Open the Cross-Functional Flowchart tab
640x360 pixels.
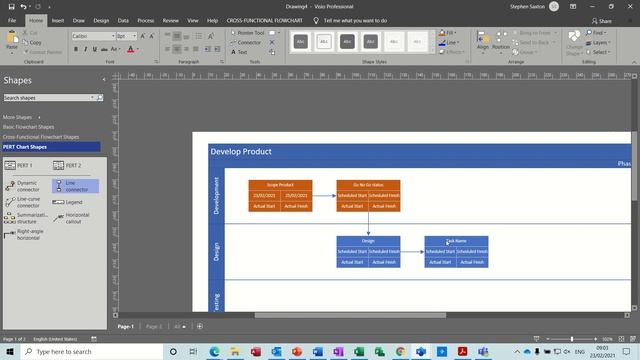pos(264,20)
